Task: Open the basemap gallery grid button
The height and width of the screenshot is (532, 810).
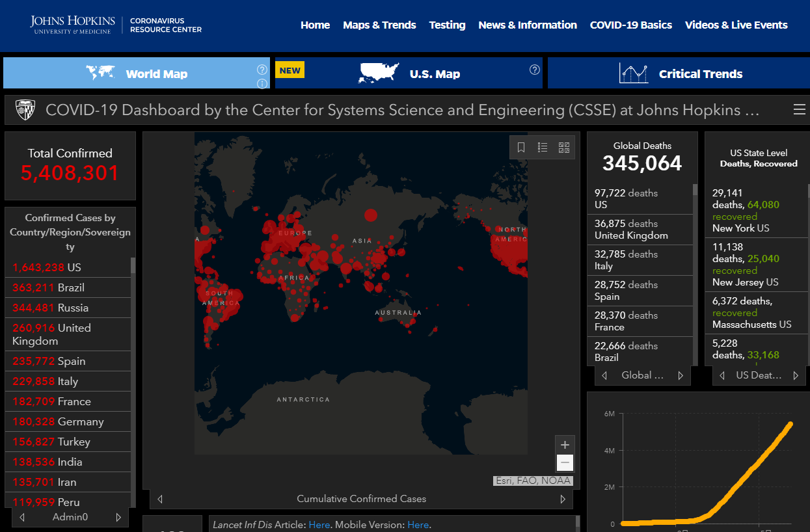Action: pos(564,148)
